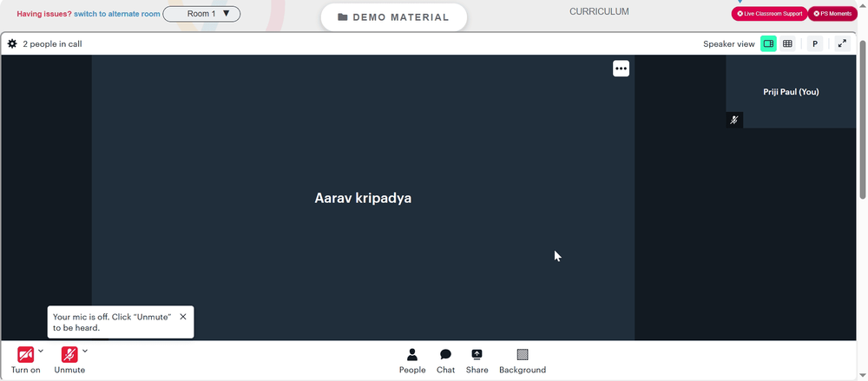Open the Demo Material tab

click(x=393, y=17)
